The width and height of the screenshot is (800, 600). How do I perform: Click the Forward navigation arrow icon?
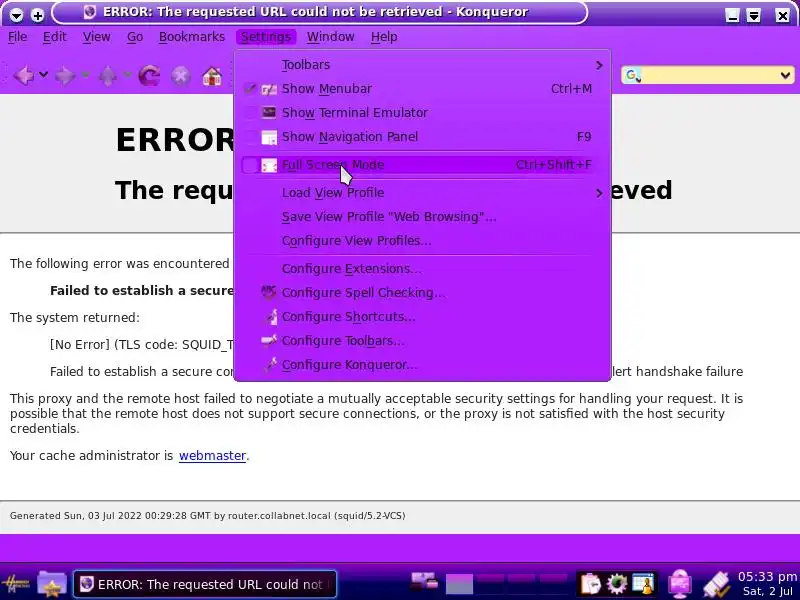(65, 76)
